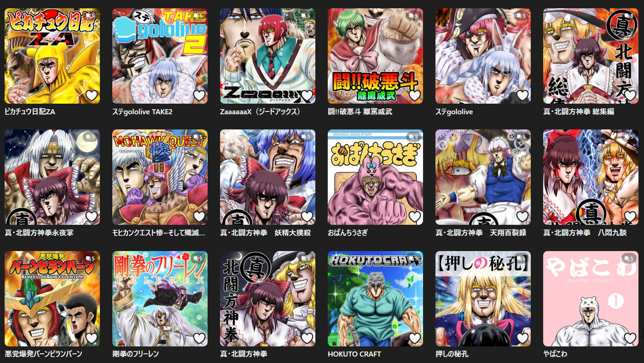
Task: Open title link 真･北闘方神拳 八悶九談
Action: tap(585, 233)
